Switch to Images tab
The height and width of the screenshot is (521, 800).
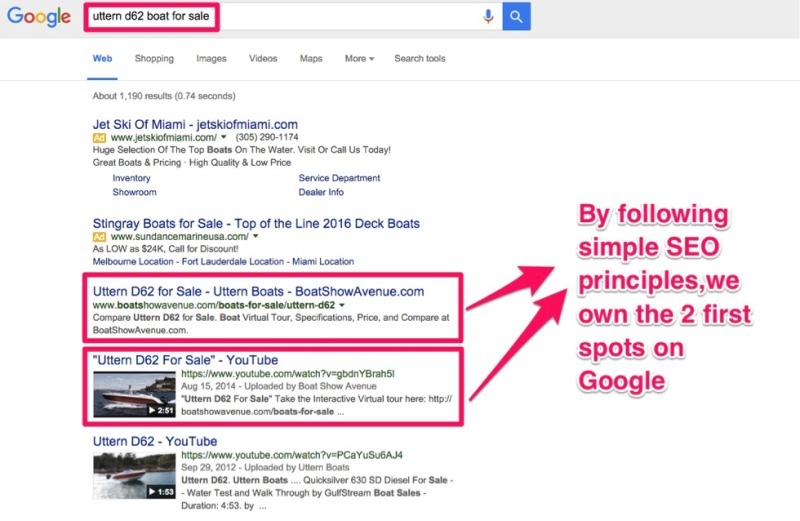[211, 58]
